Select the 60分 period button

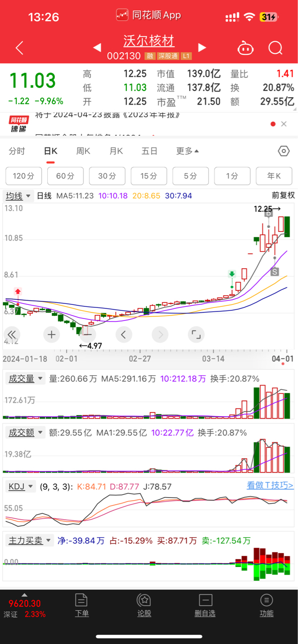coord(65,176)
